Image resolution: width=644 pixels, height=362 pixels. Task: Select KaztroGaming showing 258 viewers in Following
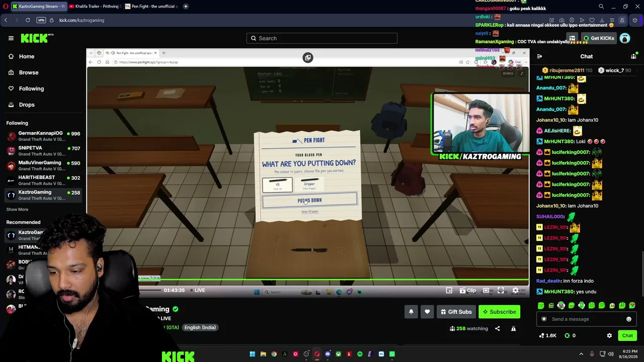tap(43, 195)
